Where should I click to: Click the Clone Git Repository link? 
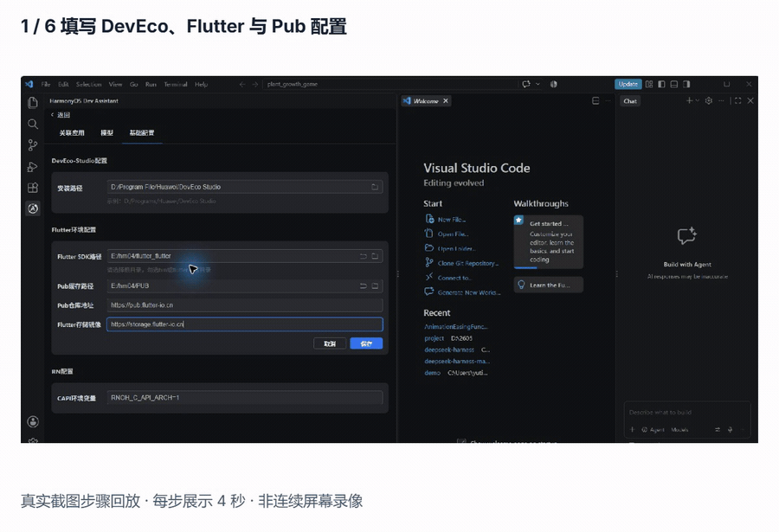click(468, 263)
